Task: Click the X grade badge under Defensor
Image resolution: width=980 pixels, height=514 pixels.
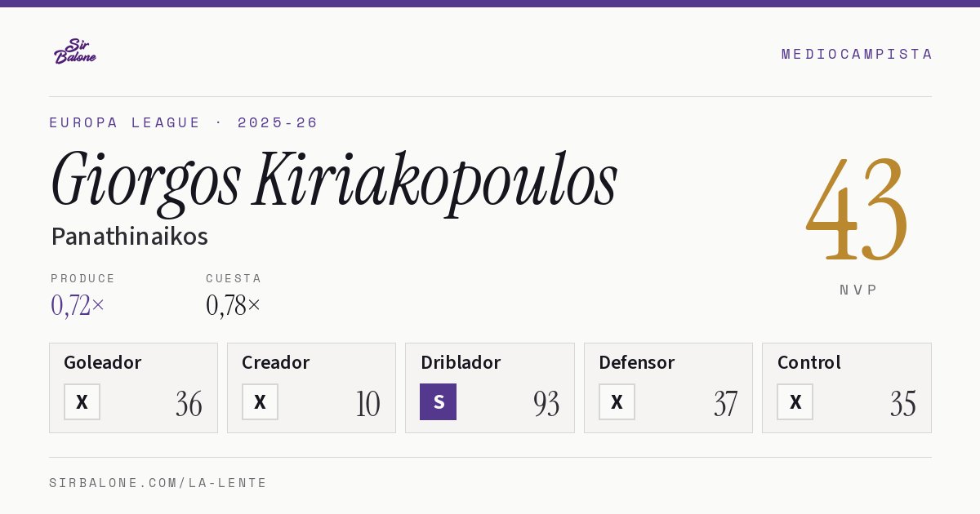Action: [x=617, y=402]
